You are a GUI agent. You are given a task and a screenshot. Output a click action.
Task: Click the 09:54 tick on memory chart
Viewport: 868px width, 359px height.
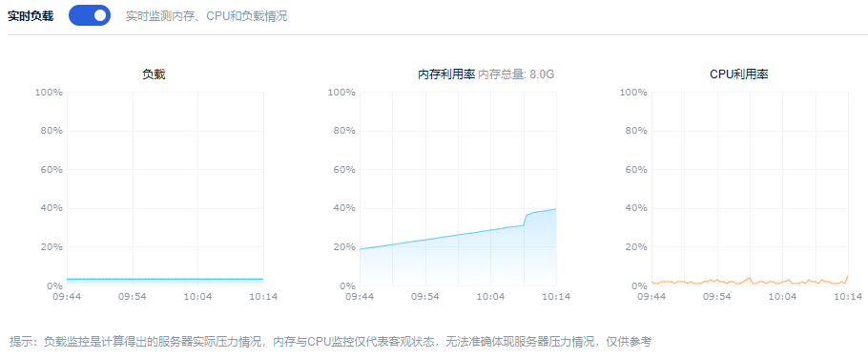point(425,296)
